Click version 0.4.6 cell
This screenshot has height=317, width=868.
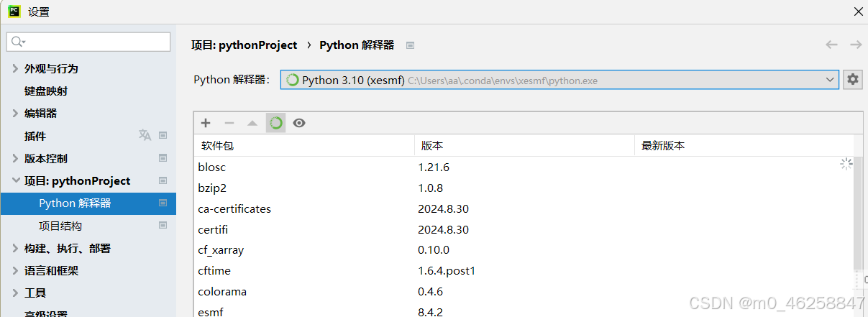tap(430, 292)
